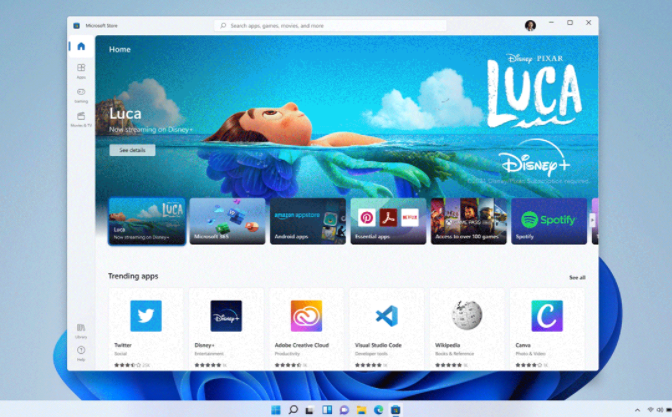Open the Adobe Creative Cloud app icon
The height and width of the screenshot is (417, 672).
click(x=306, y=316)
